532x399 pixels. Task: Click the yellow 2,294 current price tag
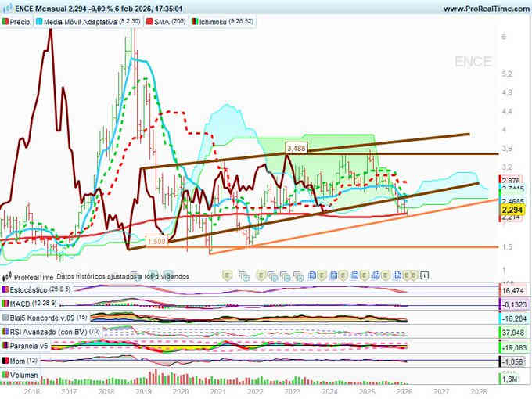[512, 210]
